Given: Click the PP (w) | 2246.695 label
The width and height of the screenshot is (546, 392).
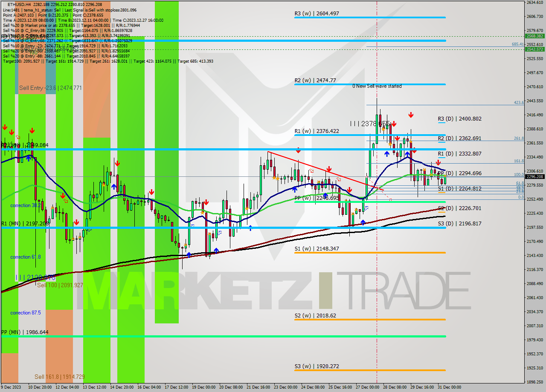Looking at the screenshot, I should [317, 198].
